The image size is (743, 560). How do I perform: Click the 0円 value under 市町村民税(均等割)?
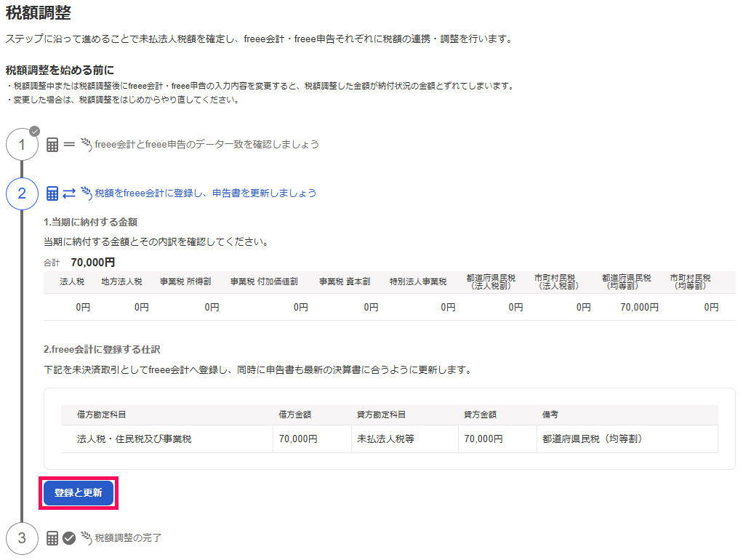(711, 307)
